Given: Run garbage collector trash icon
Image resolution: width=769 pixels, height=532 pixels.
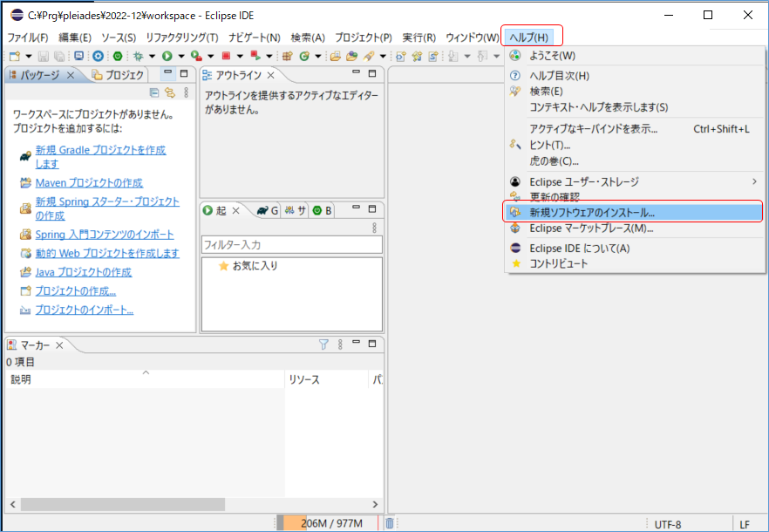Looking at the screenshot, I should (x=390, y=523).
